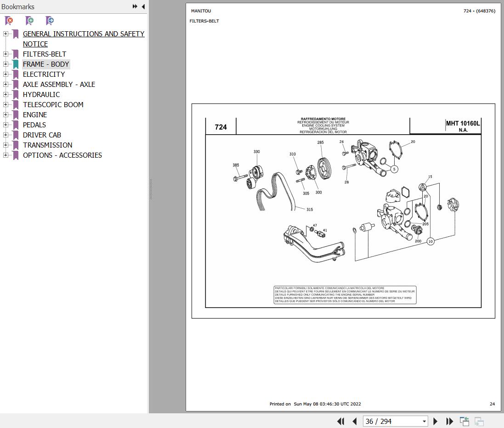Open the page number dropdown arrow
The height and width of the screenshot is (428, 504).
pos(424,421)
